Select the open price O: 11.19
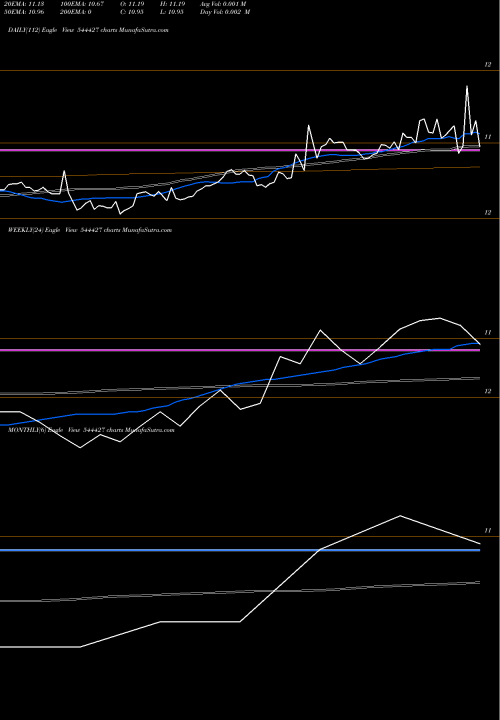 132,4
